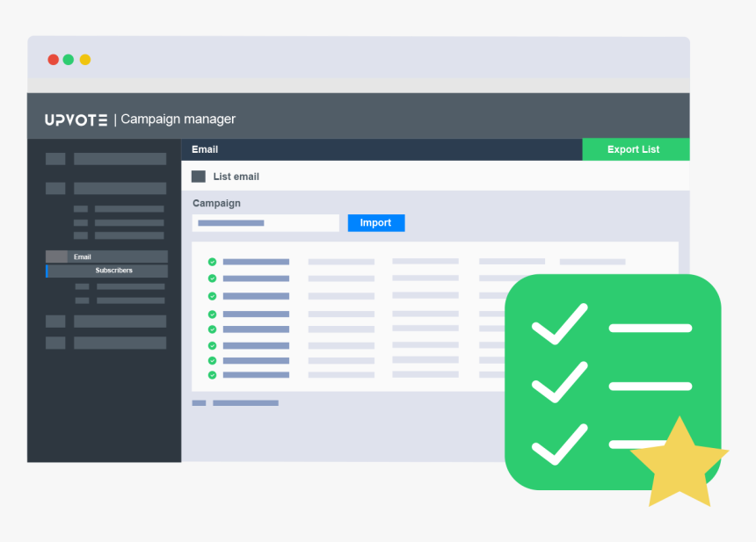Click the Campaign input field
This screenshot has height=542, width=756.
click(265, 223)
